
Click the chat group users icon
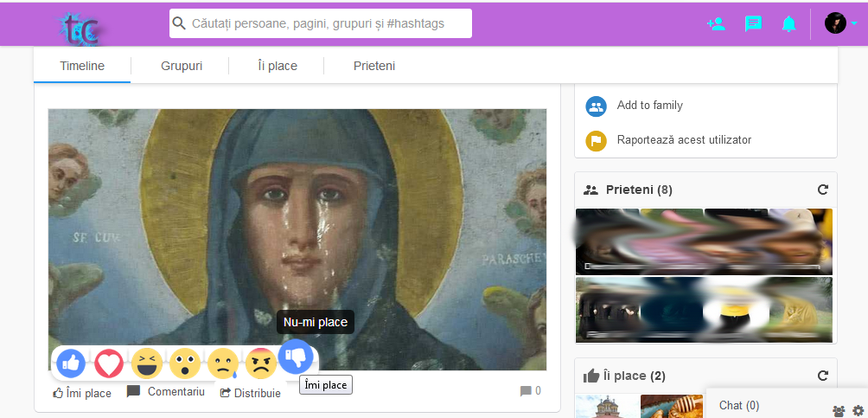[839, 411]
